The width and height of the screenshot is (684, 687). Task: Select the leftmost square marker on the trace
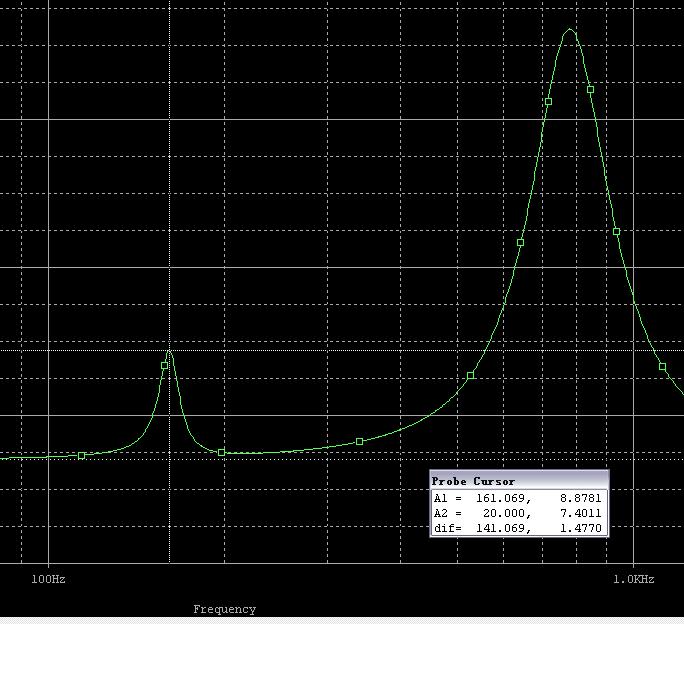(x=82, y=456)
